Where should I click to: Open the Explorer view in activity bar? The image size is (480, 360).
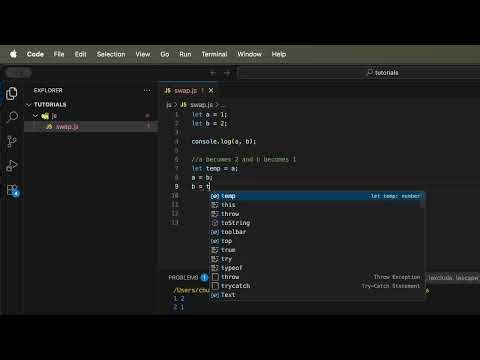12,94
